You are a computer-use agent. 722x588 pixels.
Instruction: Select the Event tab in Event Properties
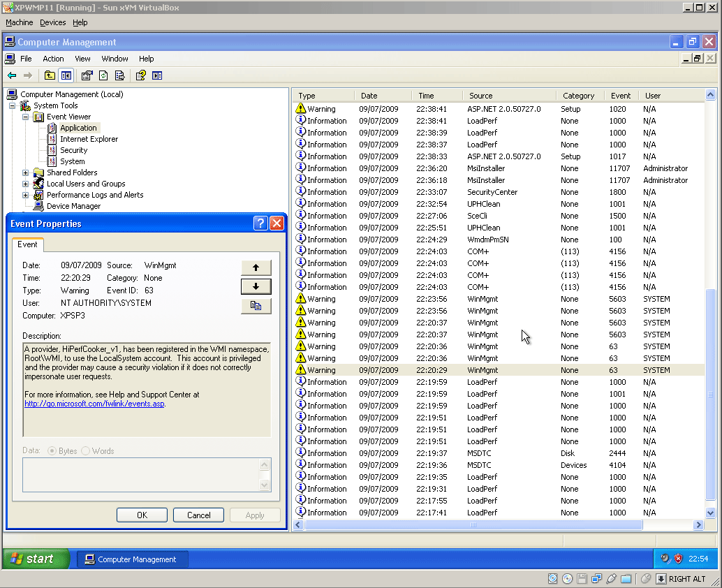28,244
